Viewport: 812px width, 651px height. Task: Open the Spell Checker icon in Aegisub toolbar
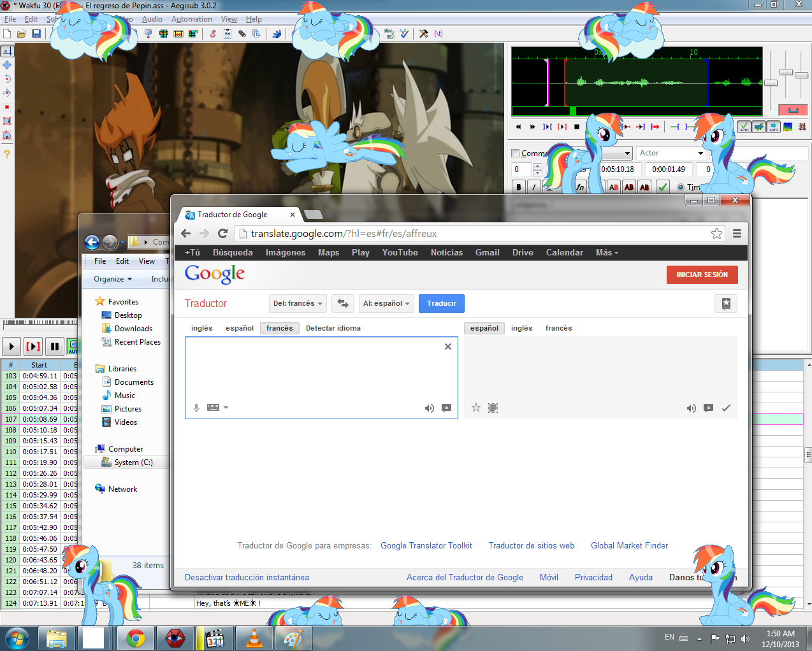tap(404, 34)
